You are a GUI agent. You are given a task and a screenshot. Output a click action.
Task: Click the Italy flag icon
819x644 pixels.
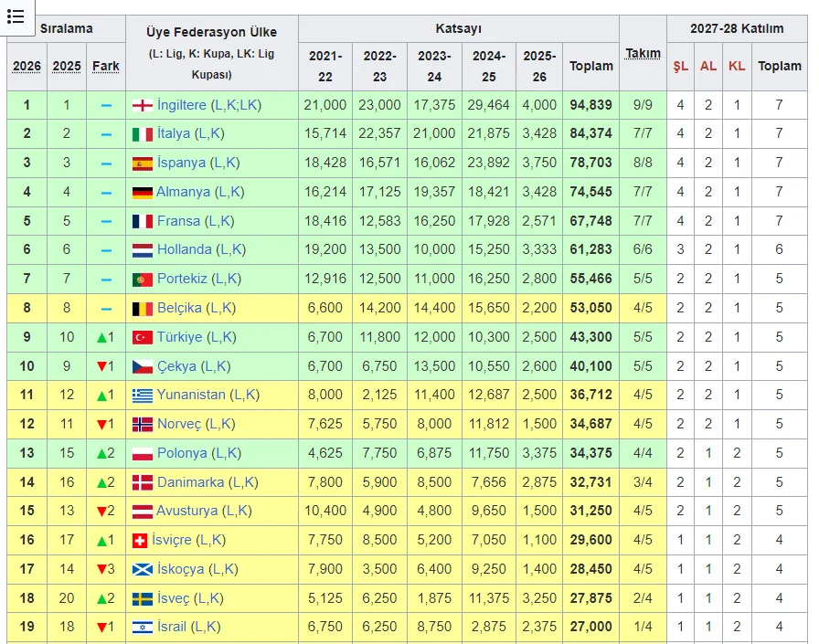coord(142,134)
